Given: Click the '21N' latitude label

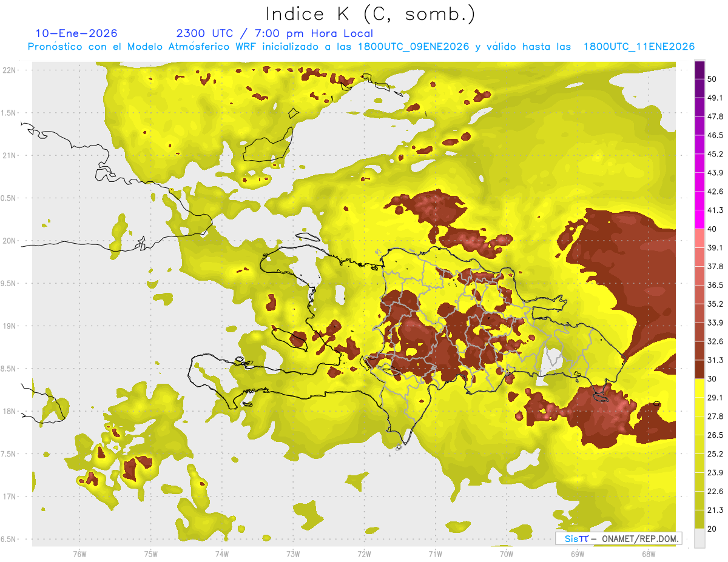Looking at the screenshot, I should tap(9, 155).
